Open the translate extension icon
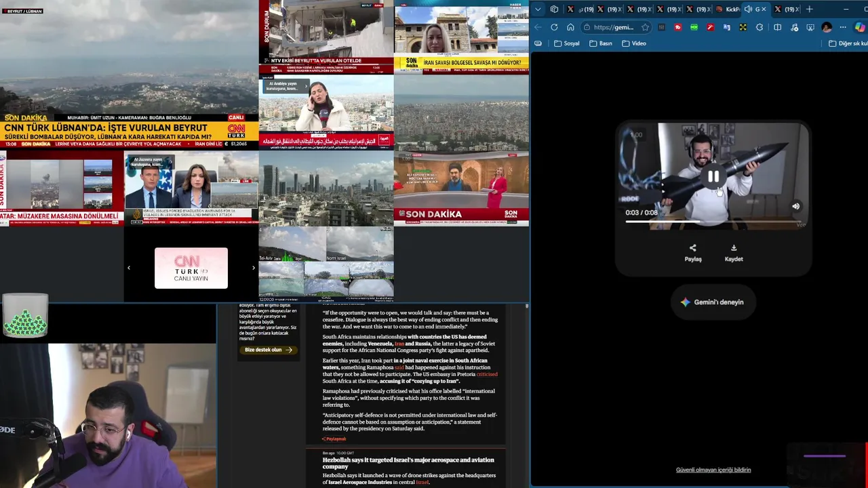The width and height of the screenshot is (868, 488). [x=726, y=27]
